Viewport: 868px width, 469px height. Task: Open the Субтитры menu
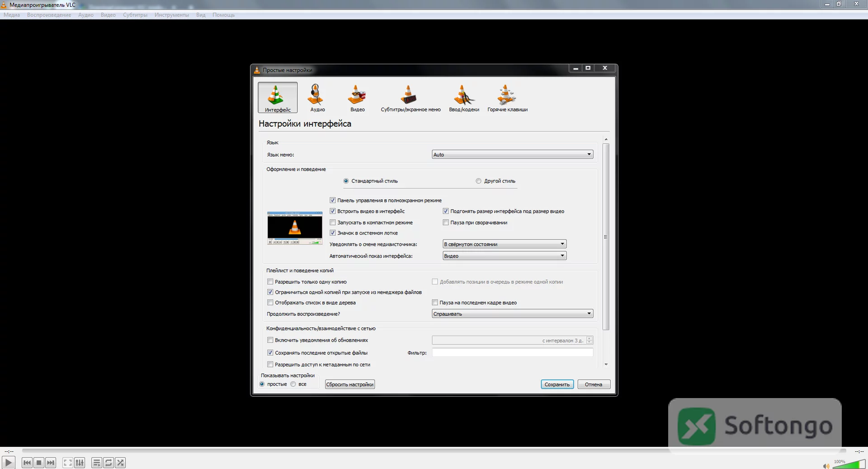coord(135,15)
